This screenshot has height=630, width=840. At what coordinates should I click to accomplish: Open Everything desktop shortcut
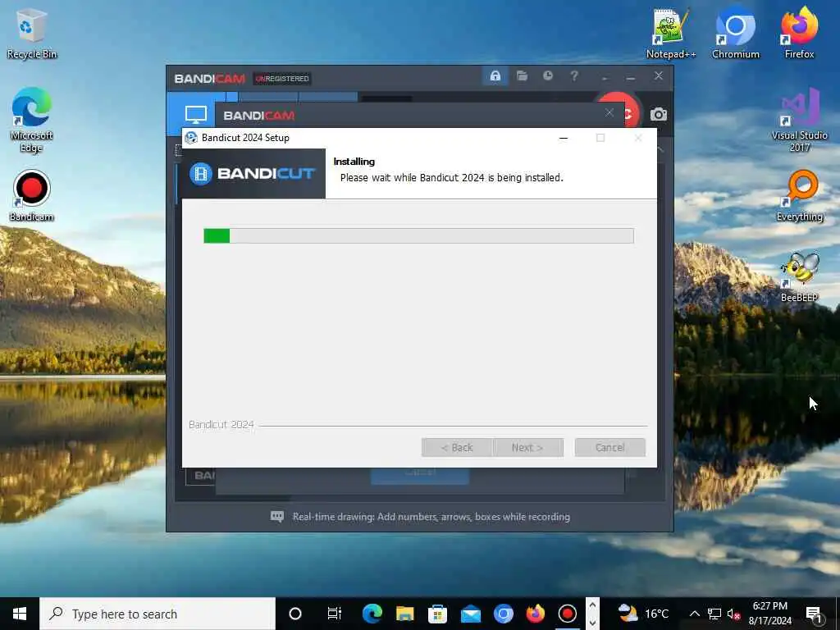pos(799,195)
